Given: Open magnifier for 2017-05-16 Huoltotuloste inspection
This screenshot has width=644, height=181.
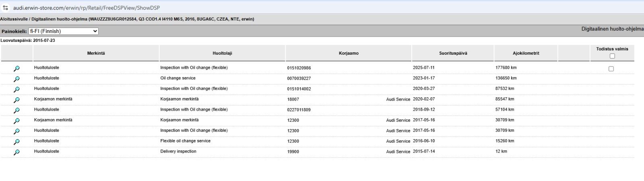Looking at the screenshot, I should coord(17,132).
